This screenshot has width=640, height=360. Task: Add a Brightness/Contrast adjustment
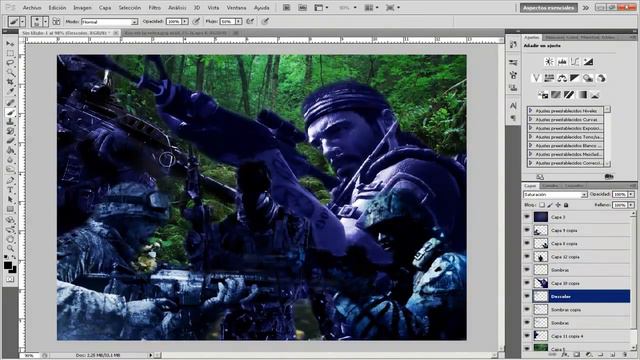coord(549,62)
